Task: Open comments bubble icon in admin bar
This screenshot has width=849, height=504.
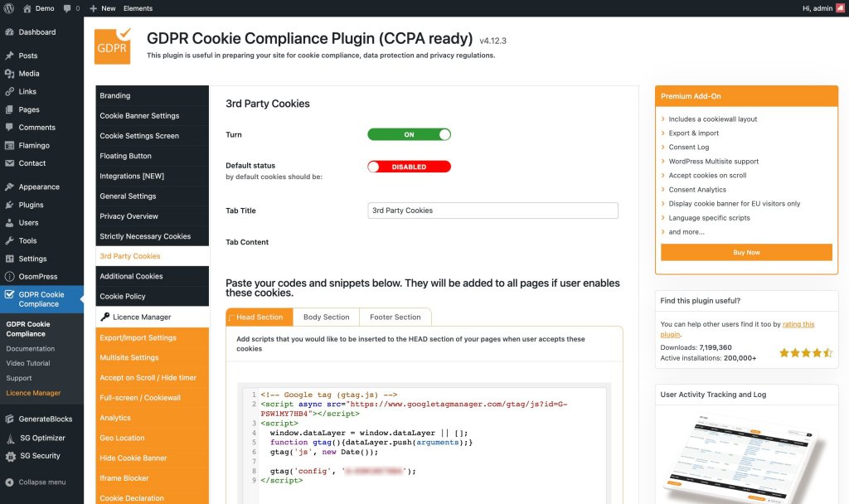Action: click(67, 8)
